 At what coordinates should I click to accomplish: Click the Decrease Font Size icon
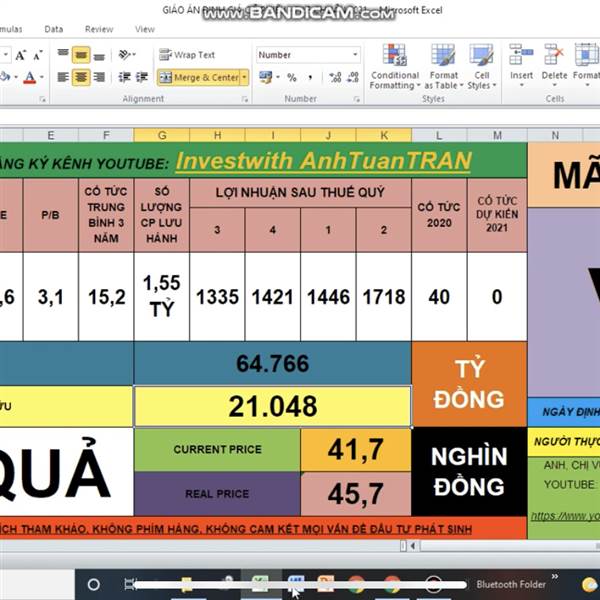pos(38,56)
